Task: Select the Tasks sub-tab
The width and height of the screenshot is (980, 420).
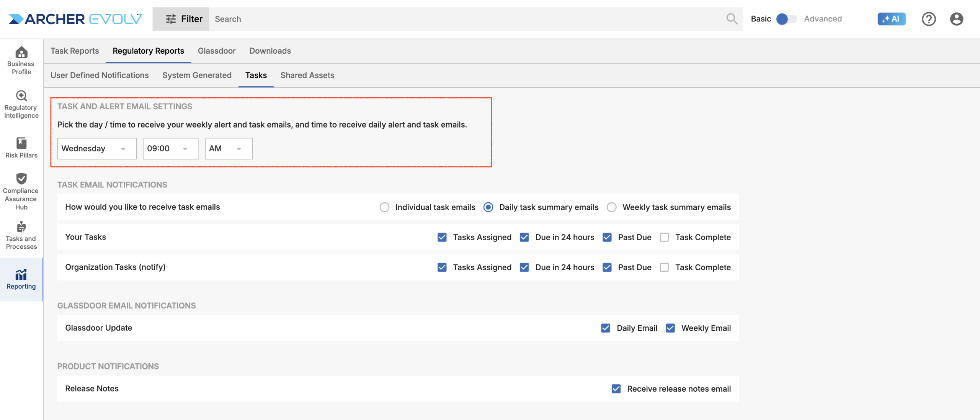Action: (x=256, y=75)
